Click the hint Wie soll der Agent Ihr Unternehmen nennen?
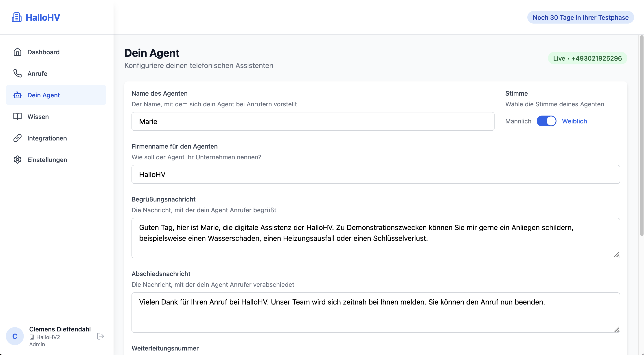644x355 pixels. (196, 157)
